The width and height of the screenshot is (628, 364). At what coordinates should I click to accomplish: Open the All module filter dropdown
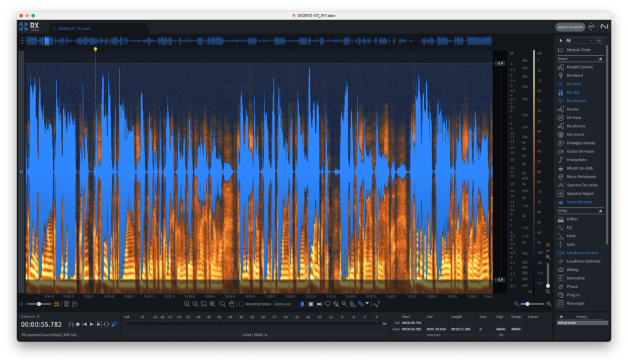tap(579, 40)
